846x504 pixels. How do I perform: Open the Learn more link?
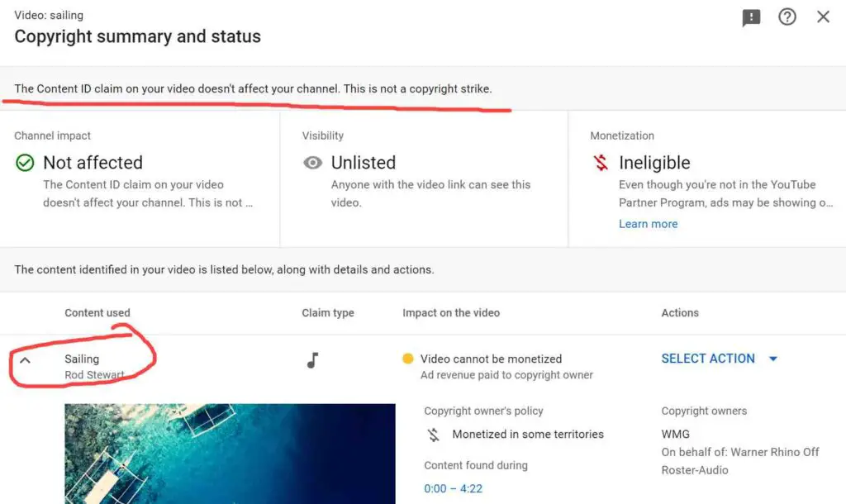[648, 224]
